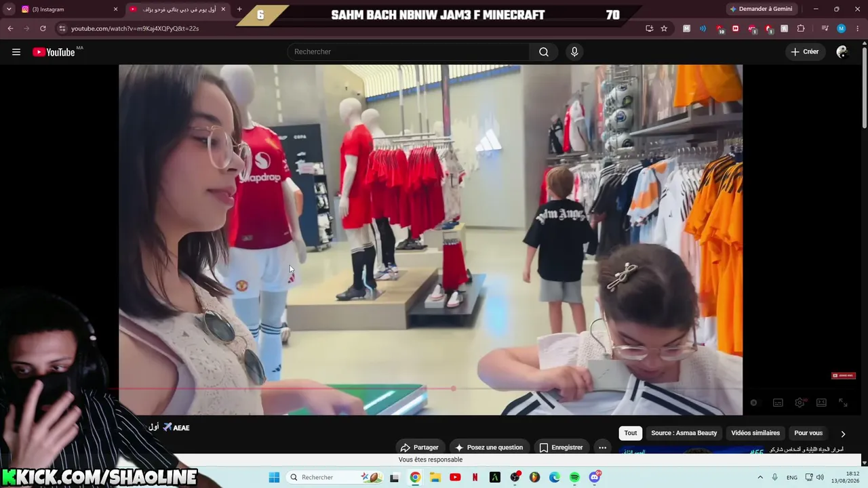Viewport: 868px width, 488px height.
Task: View site information icon in address bar
Action: (62, 28)
